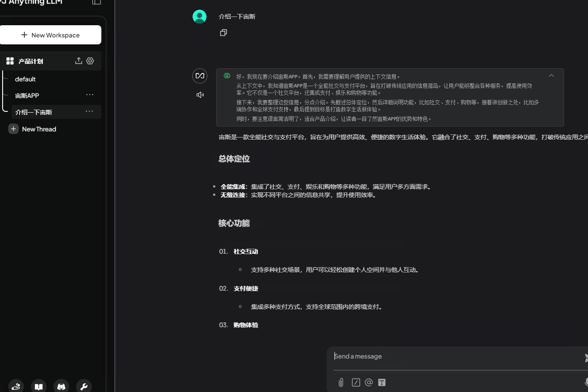Open slash commands menu
This screenshot has width=588, height=392.
(356, 382)
